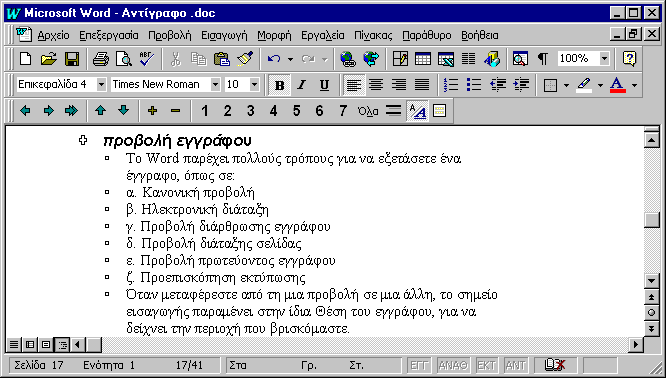Toggle Show First Line Only

click(x=394, y=111)
